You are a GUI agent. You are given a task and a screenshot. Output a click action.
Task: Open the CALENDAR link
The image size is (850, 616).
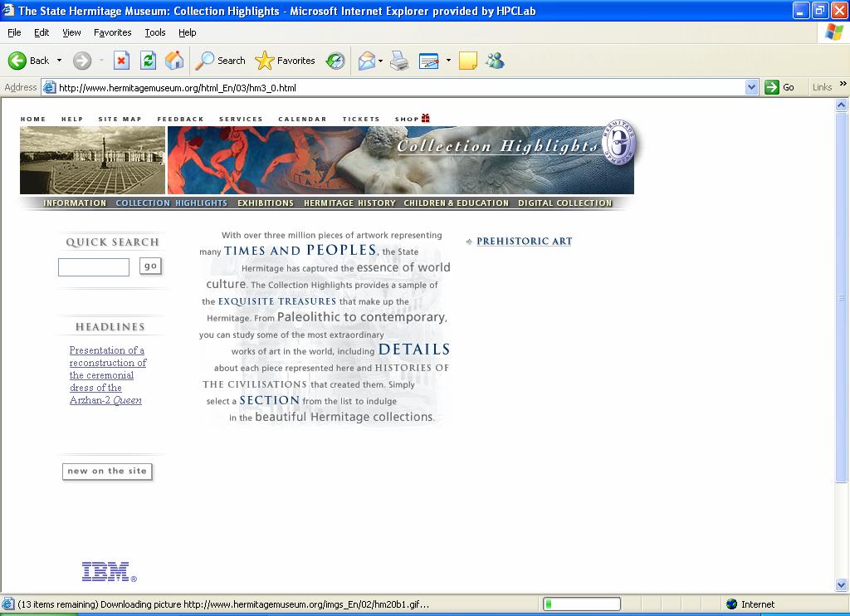pos(302,119)
